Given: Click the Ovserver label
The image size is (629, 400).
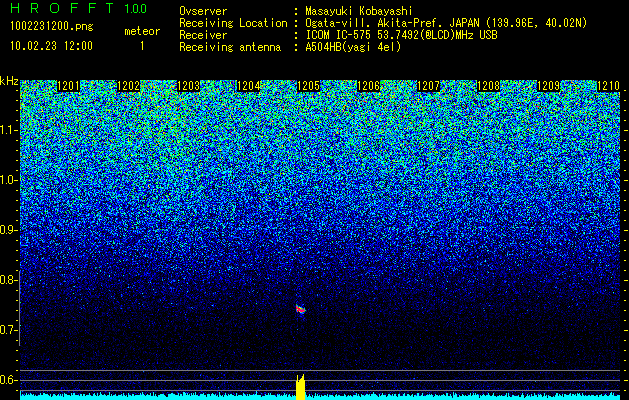Looking at the screenshot, I should 203,11.
